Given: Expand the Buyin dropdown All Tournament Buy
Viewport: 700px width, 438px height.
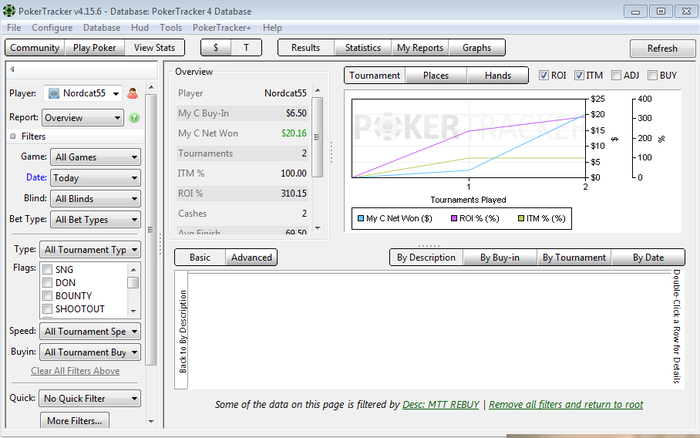Looking at the screenshot, I should pos(90,352).
